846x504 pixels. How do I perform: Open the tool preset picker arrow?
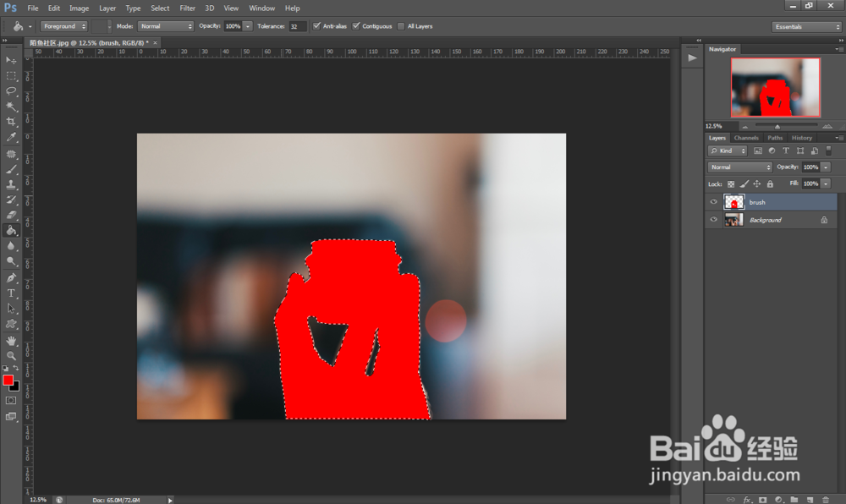point(30,26)
